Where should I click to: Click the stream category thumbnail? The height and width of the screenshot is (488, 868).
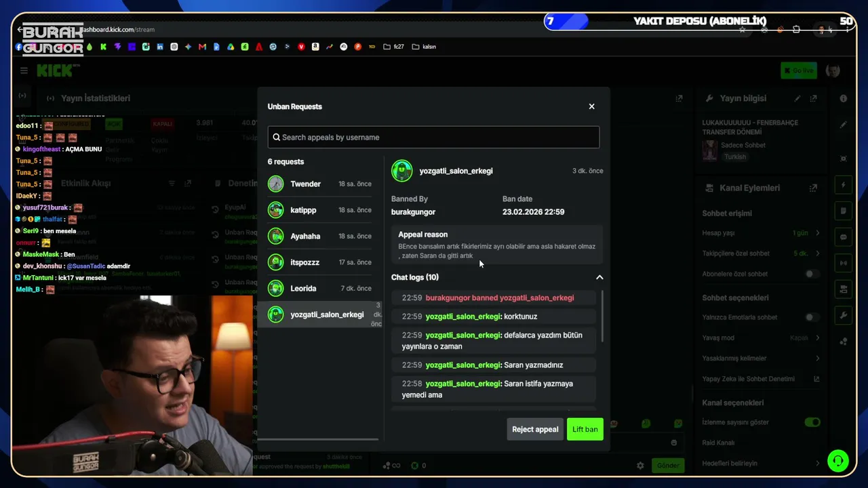[710, 150]
